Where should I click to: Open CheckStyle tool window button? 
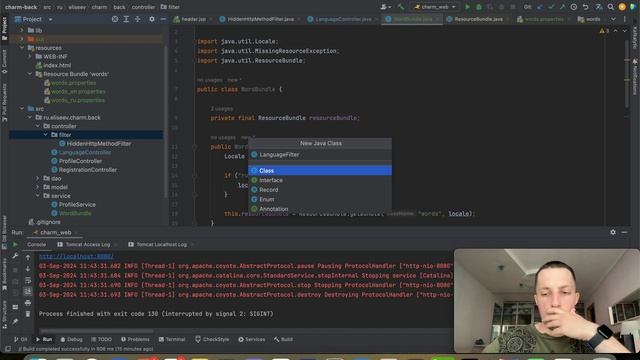212,339
